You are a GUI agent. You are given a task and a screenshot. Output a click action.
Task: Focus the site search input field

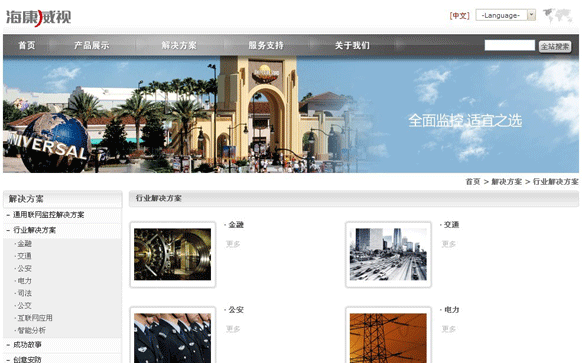(x=510, y=45)
